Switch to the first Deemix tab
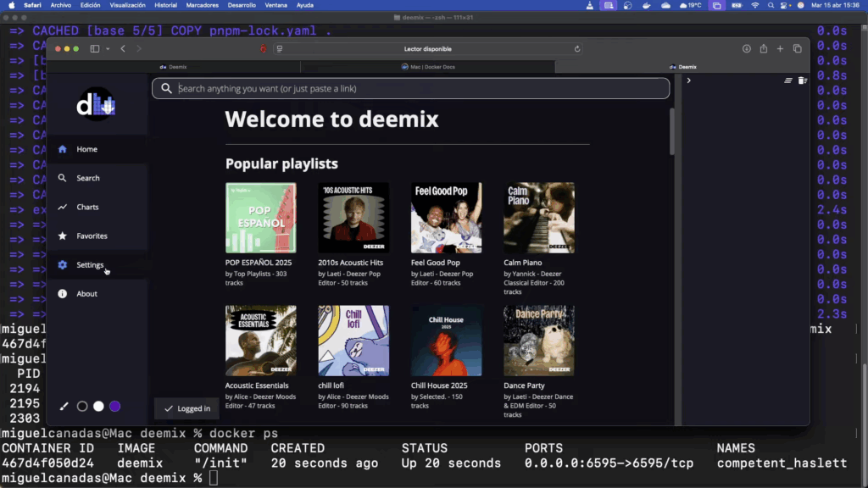 tap(173, 67)
